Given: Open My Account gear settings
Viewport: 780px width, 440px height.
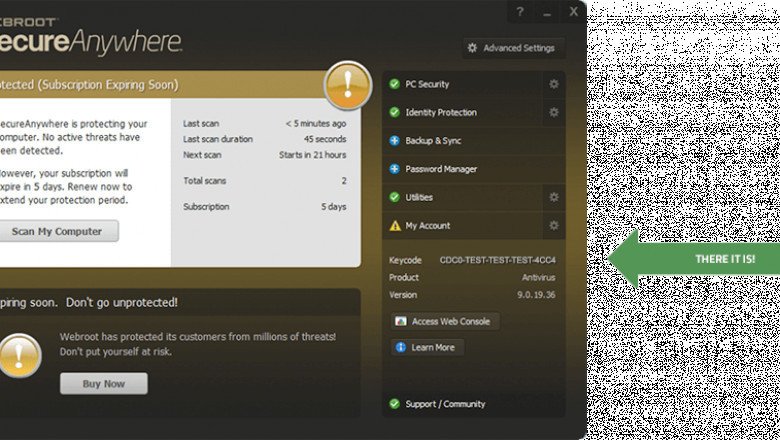Looking at the screenshot, I should coord(554,226).
